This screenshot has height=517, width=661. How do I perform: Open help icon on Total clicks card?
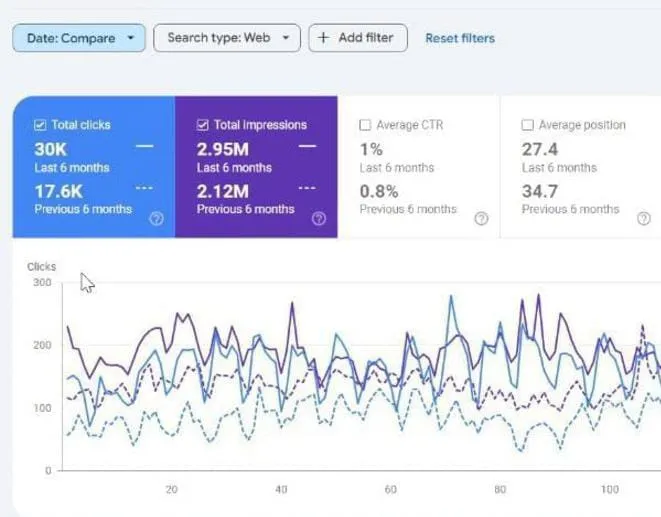click(x=156, y=218)
